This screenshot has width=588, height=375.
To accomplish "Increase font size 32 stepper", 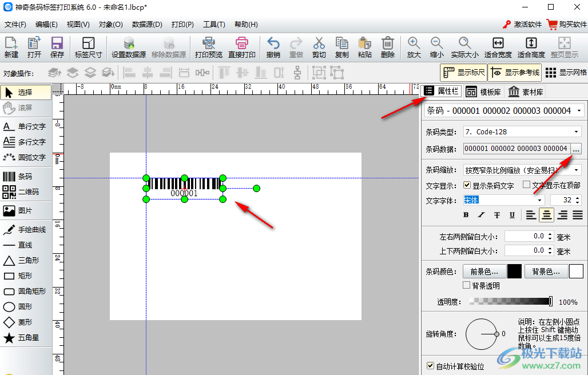I will pos(578,197).
